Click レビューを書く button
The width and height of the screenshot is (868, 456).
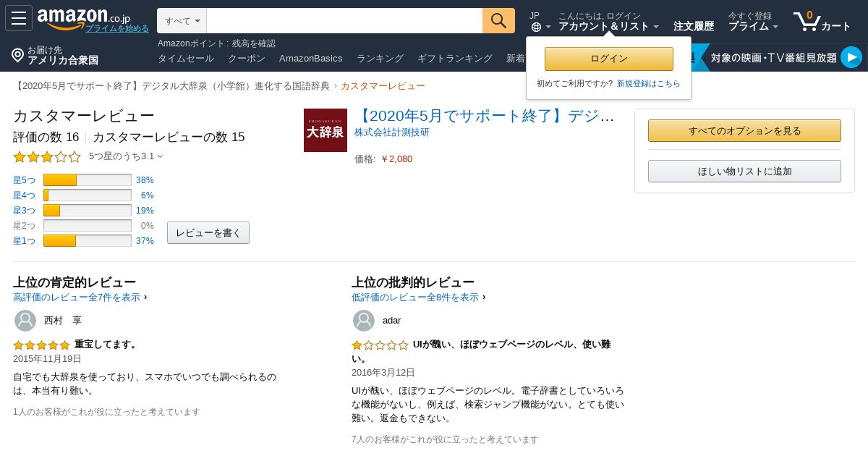point(208,233)
